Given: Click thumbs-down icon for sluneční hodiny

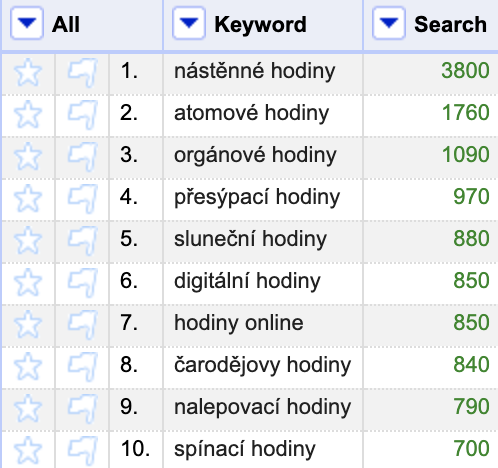Looking at the screenshot, I should click(82, 240).
